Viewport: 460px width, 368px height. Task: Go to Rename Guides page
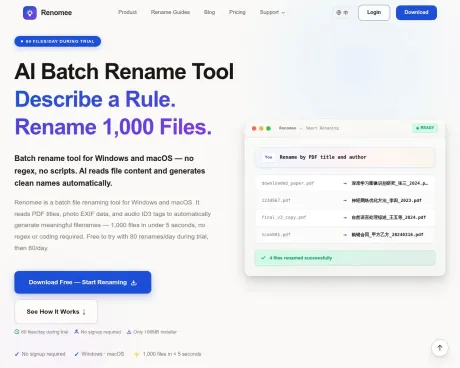click(x=170, y=12)
